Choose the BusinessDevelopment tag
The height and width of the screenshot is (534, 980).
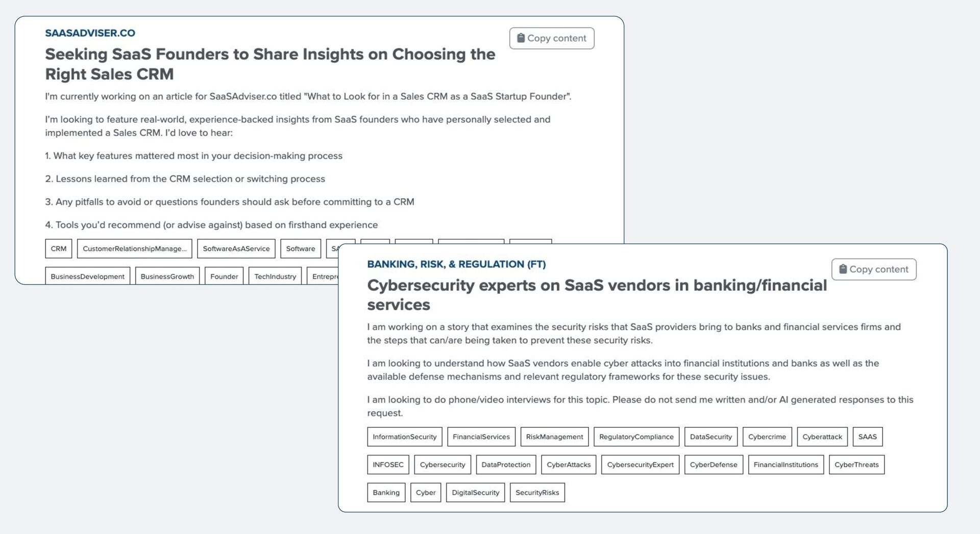pos(87,276)
